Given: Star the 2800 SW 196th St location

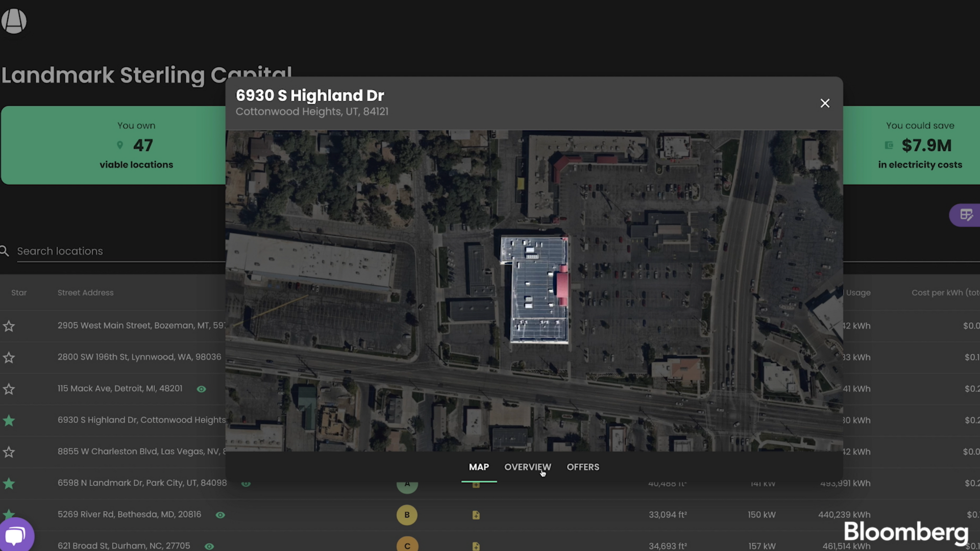Looking at the screenshot, I should tap(9, 358).
